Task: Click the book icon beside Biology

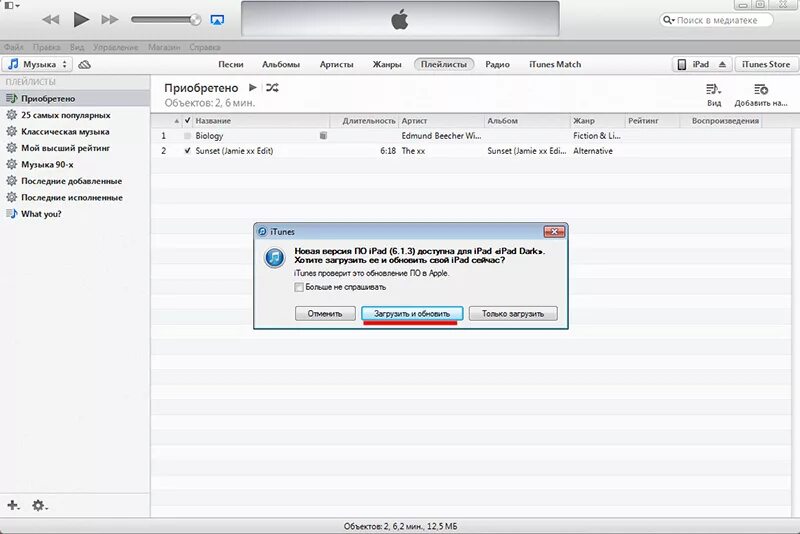Action: point(323,136)
